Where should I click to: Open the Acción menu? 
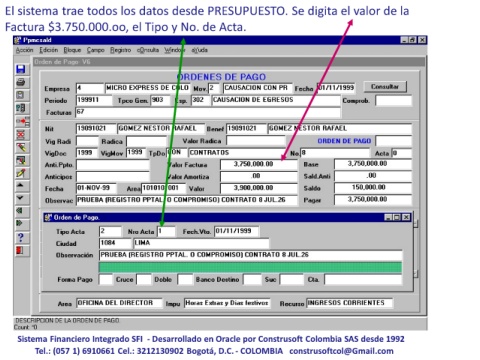pyautogui.click(x=24, y=50)
